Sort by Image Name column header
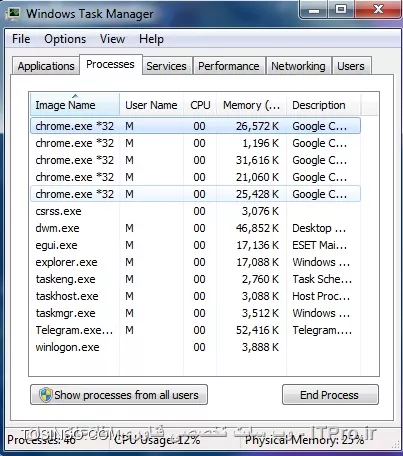 (75, 105)
